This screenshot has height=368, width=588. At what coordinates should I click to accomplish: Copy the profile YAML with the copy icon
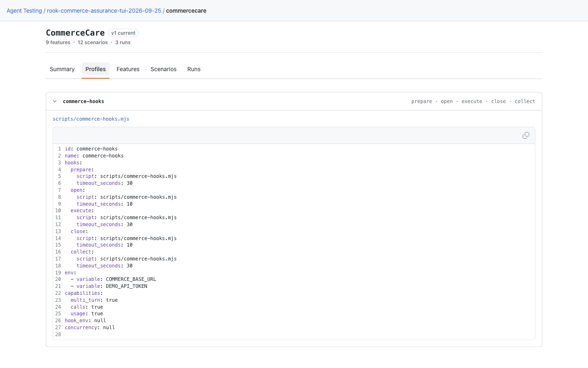click(x=526, y=135)
